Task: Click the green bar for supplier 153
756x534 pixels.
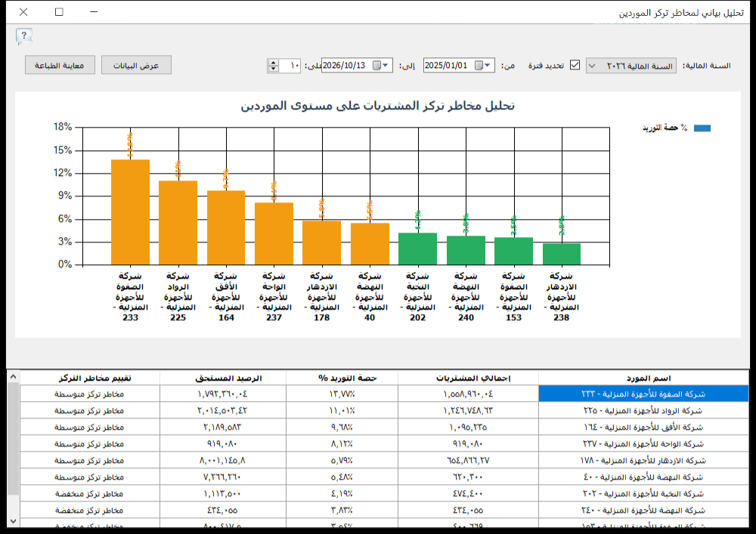Action: [513, 252]
